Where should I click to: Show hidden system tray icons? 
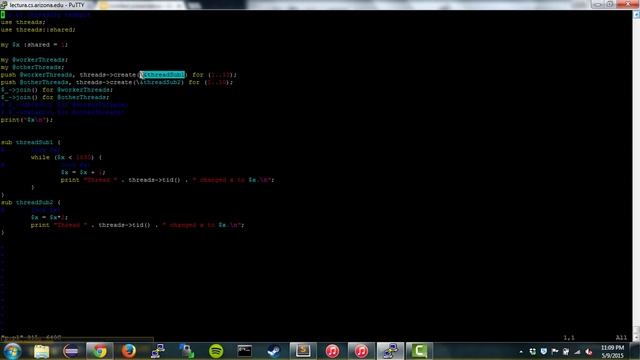[x=521, y=351]
